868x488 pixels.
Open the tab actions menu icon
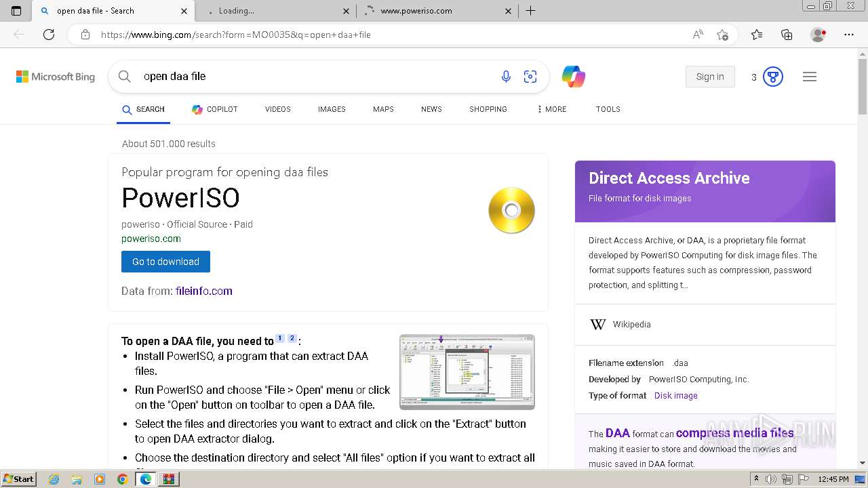16,11
